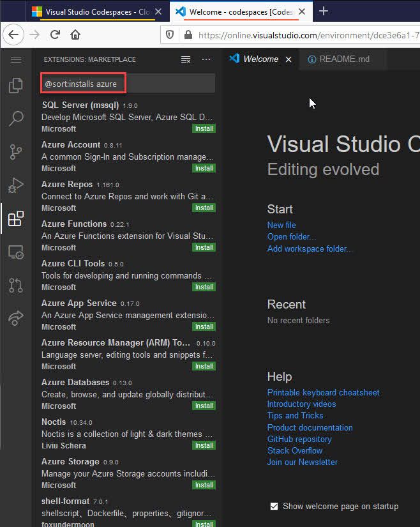420x527 pixels.
Task: Open the Stack Overflow link
Action: click(295, 450)
